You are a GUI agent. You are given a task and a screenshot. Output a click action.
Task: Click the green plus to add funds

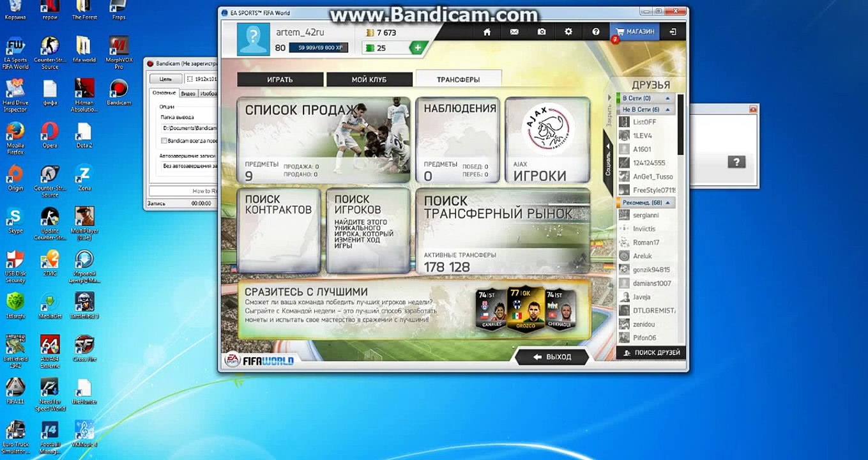417,48
